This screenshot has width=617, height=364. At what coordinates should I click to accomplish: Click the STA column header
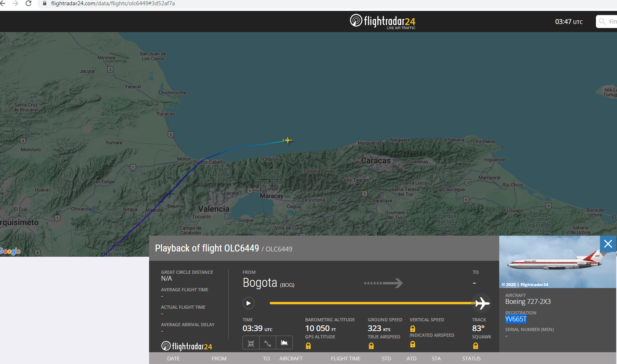[x=436, y=359]
